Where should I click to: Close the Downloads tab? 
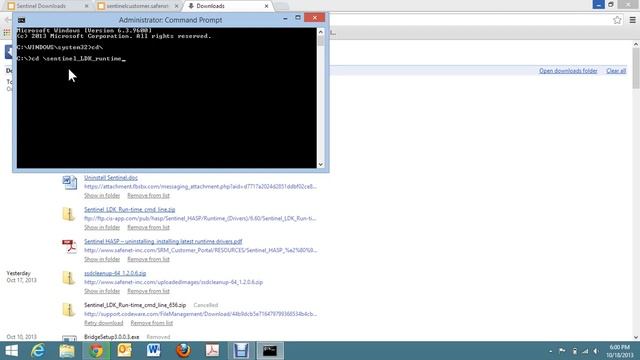click(x=267, y=6)
